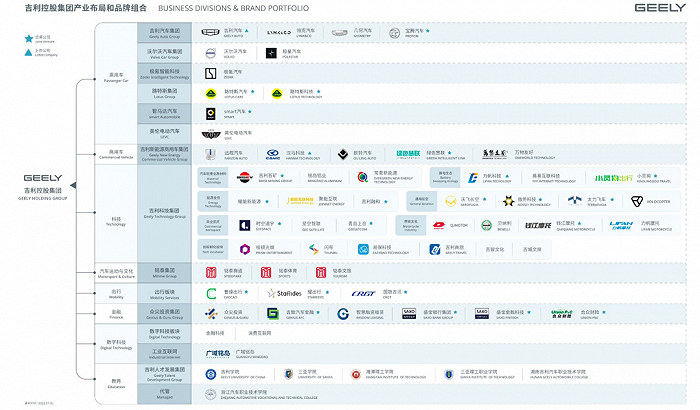The width and height of the screenshot is (700, 410).
Task: Click the Zeekr square logo
Action: click(x=211, y=74)
